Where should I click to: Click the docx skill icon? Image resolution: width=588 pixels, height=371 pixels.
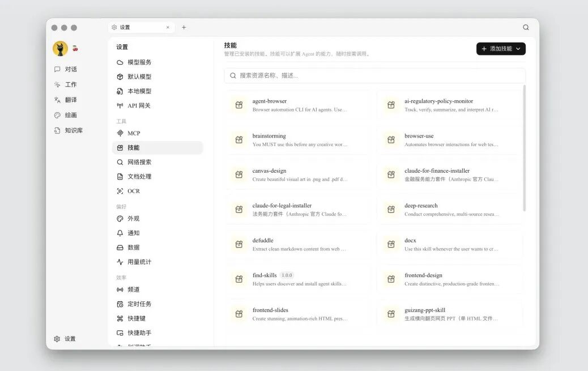click(391, 245)
